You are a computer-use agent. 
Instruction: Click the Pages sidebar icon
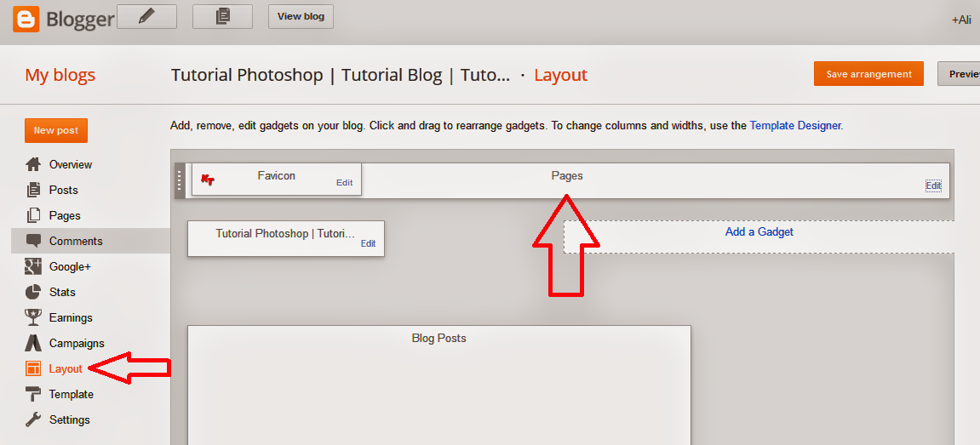pos(34,215)
